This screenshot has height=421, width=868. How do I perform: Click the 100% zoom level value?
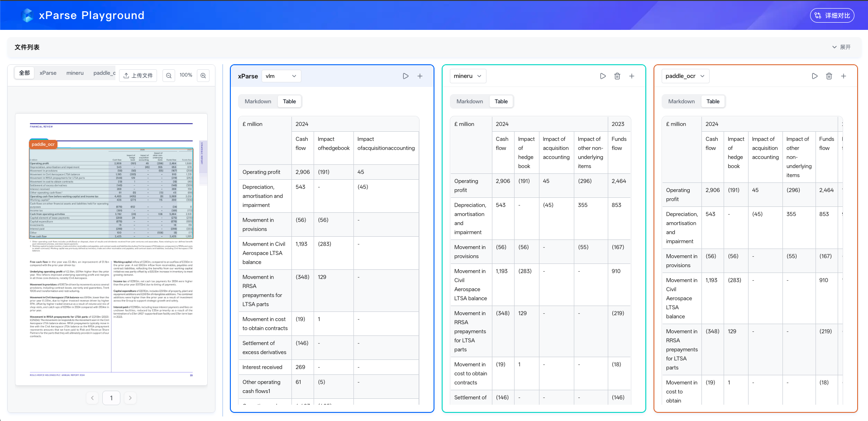click(186, 75)
